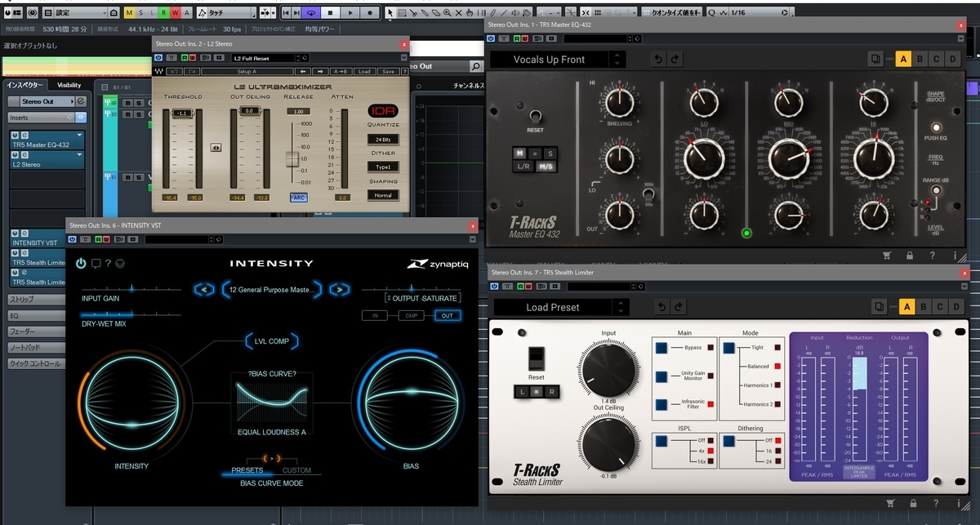Click the LVL COMP button
The width and height of the screenshot is (980, 525).
270,340
